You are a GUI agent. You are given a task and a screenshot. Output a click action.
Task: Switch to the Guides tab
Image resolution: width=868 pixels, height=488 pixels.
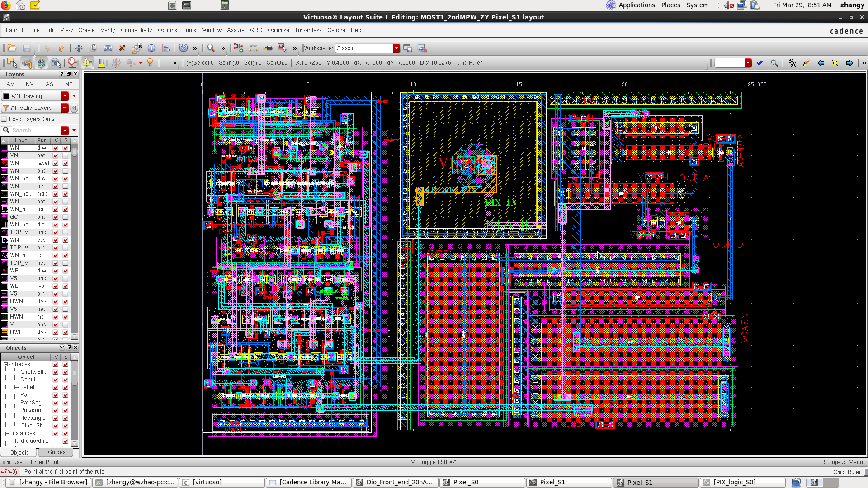tap(57, 452)
